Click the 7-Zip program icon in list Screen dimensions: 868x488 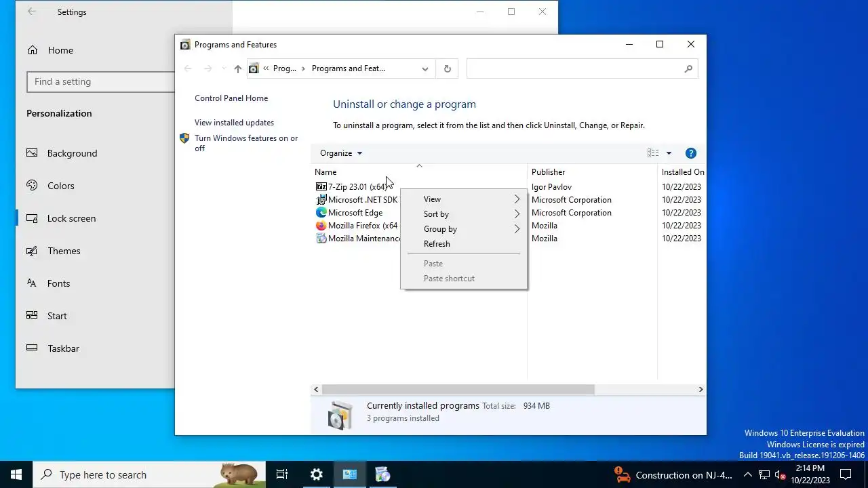[321, 186]
